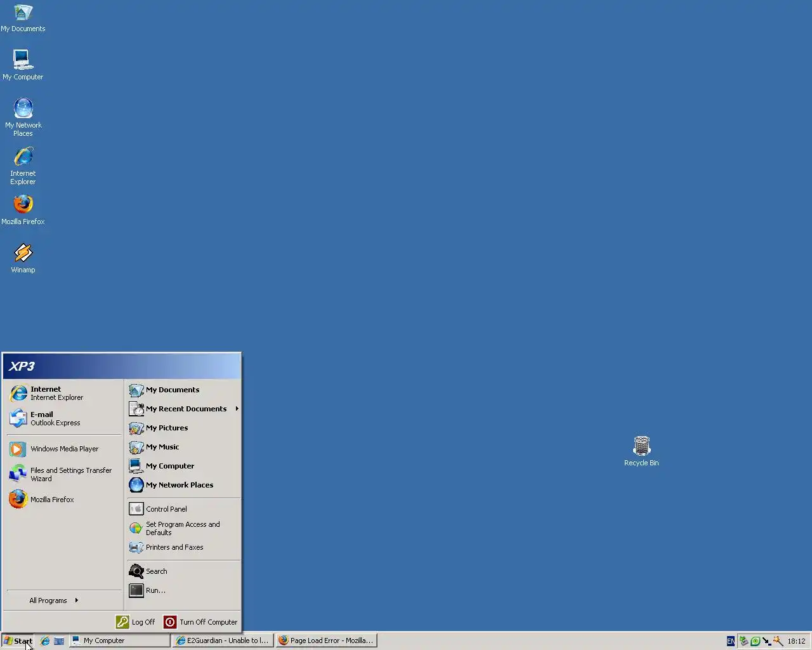Open Control Panel
Image resolution: width=812 pixels, height=650 pixels.
tap(184, 509)
